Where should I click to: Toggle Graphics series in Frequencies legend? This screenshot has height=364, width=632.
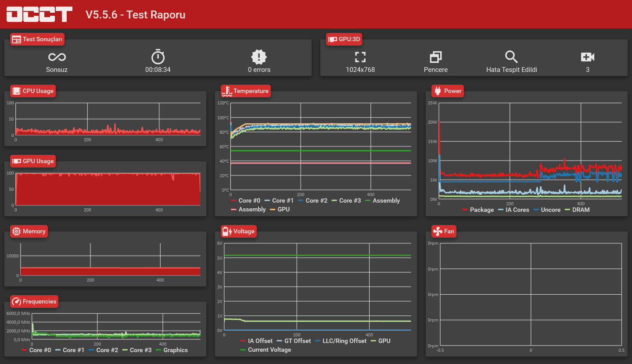[x=172, y=350]
